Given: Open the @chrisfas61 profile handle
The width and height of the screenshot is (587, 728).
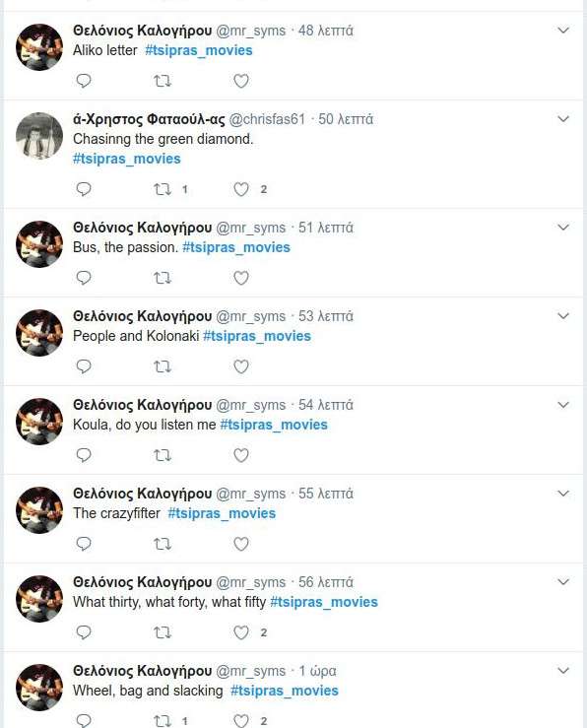Looking at the screenshot, I should (x=267, y=119).
